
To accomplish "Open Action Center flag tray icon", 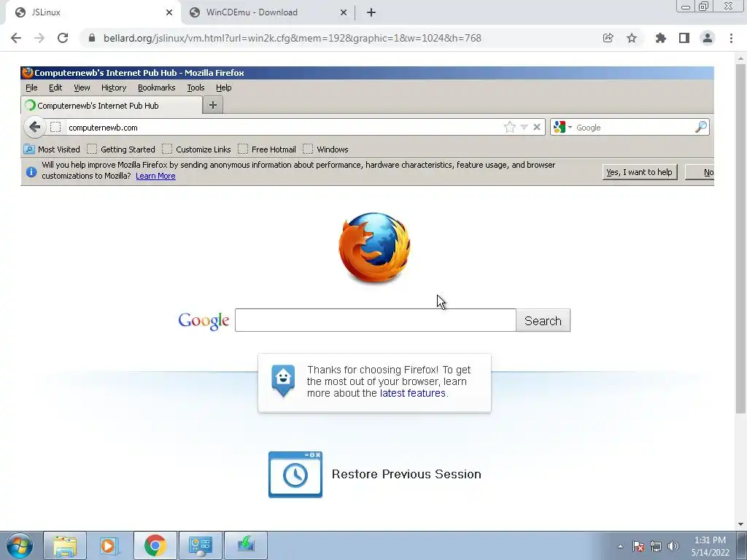I will (638, 546).
